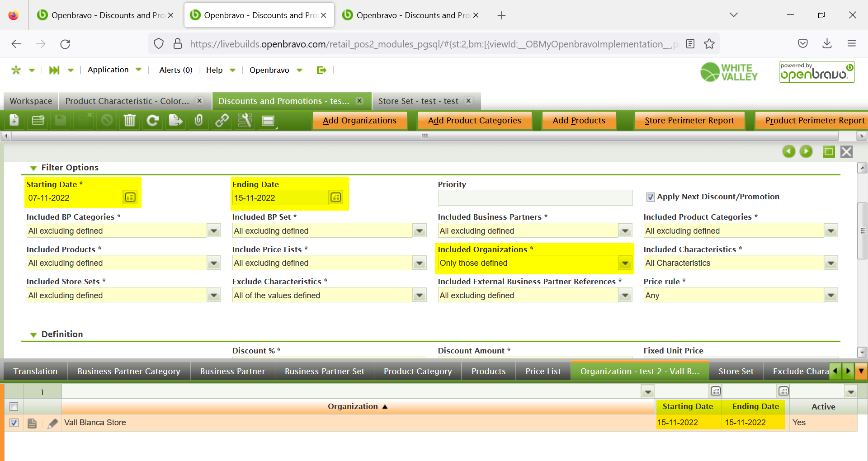
Task: Uncheck the Vall Blanca Store row checkbox
Action: (x=14, y=423)
